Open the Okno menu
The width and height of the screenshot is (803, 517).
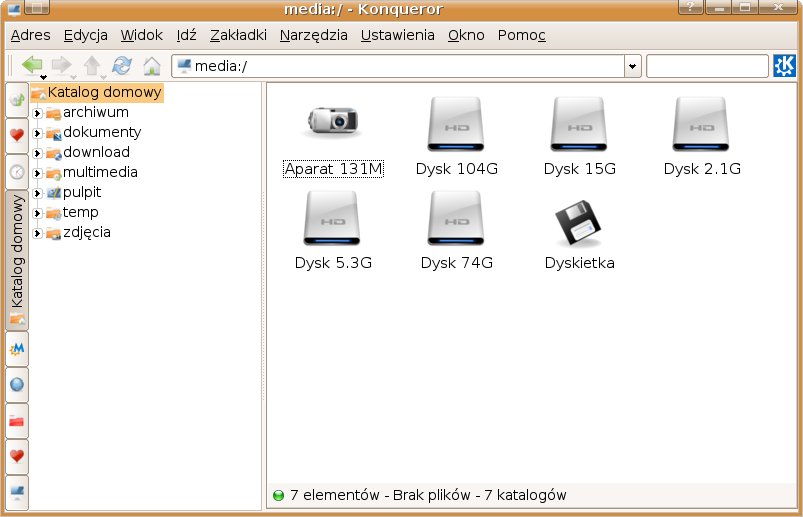(466, 35)
